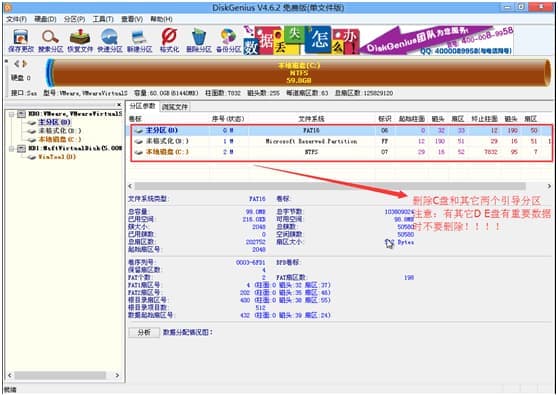Select WinTool partition under HD1 in tree
This screenshot has width=558, height=396.
tap(57, 157)
